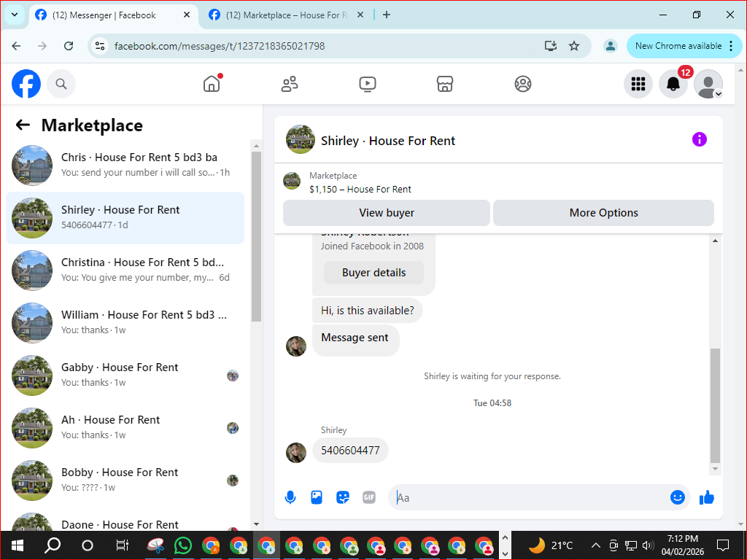The width and height of the screenshot is (747, 560).
Task: Open WhatsApp from the taskbar
Action: pyautogui.click(x=183, y=545)
